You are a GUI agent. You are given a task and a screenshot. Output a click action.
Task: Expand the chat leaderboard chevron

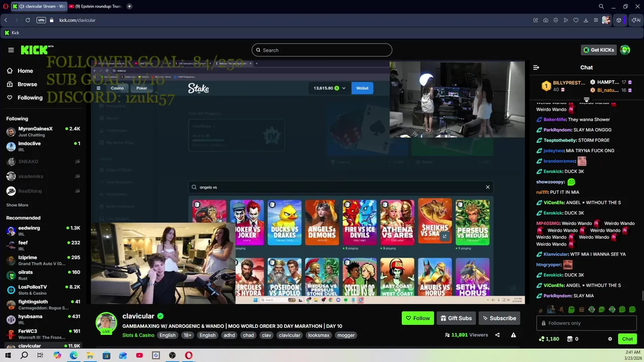pyautogui.click(x=587, y=100)
